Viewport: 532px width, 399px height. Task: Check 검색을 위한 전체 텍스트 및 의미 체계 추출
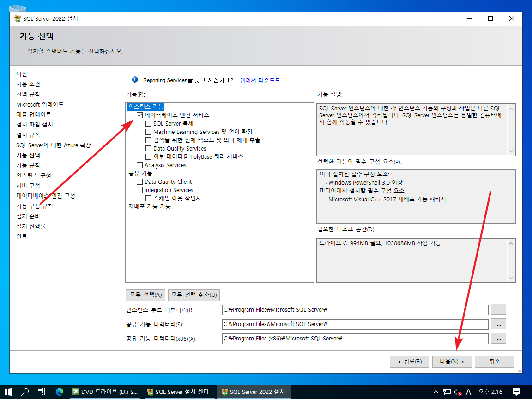tap(148, 140)
